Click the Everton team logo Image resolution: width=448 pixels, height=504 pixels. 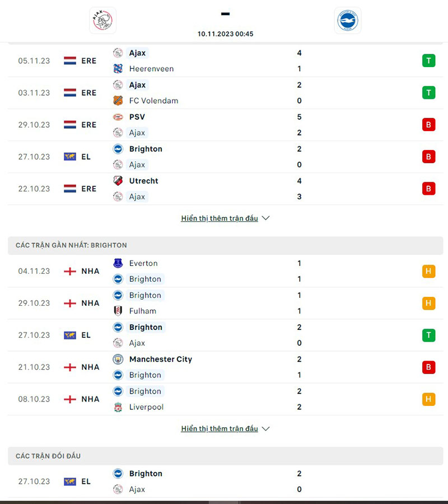tap(118, 263)
